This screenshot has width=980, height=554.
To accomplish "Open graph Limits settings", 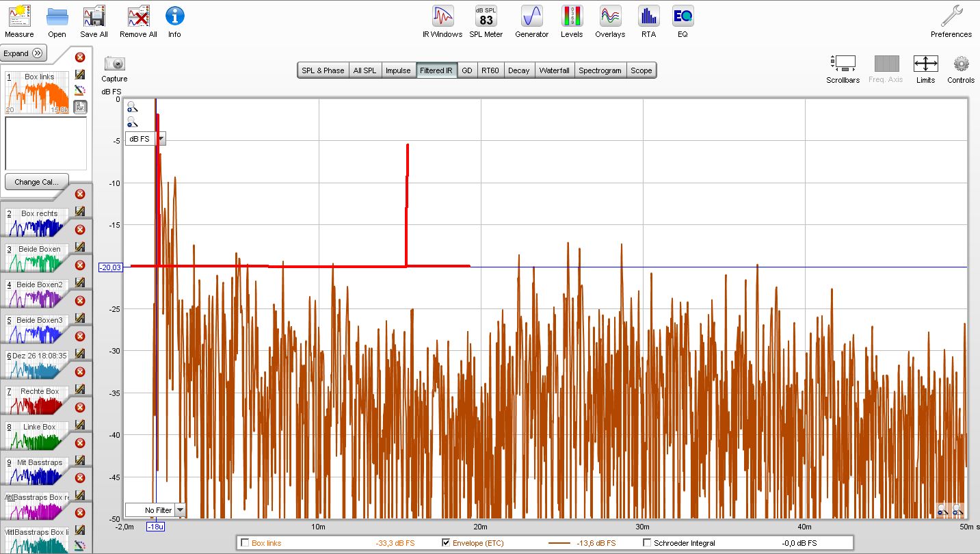I will [x=926, y=69].
